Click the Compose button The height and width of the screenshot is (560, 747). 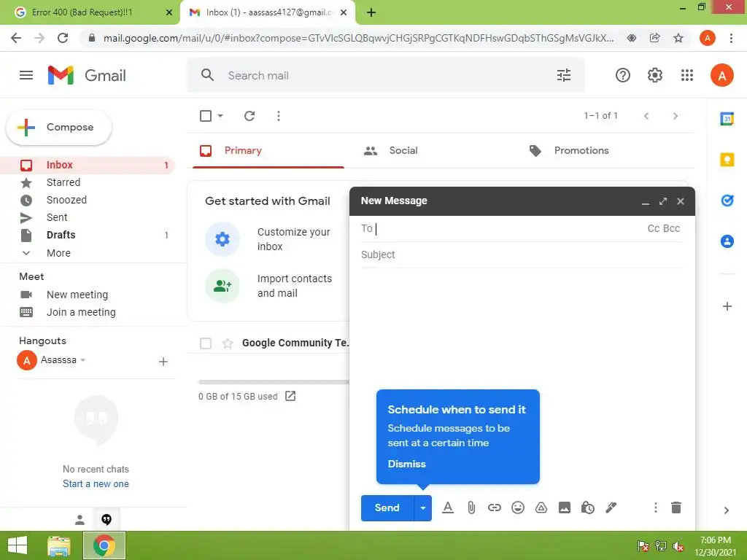click(x=58, y=127)
